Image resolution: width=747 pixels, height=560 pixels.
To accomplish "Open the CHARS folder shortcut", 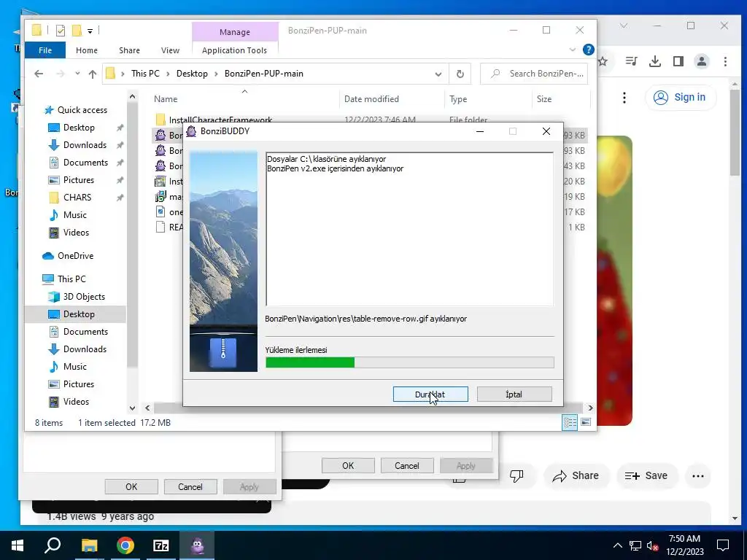I will click(77, 198).
